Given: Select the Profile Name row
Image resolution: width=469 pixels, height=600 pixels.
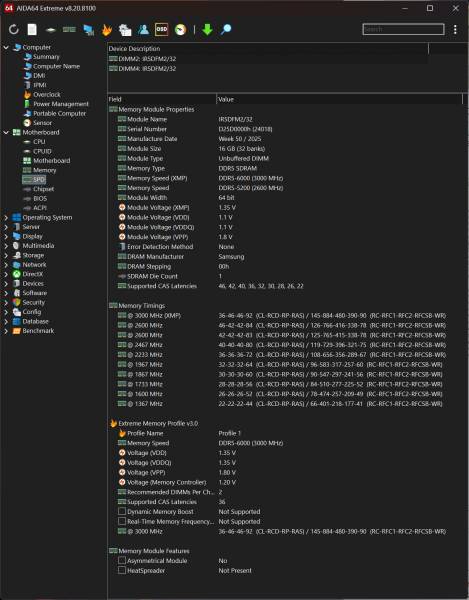Looking at the screenshot, I should point(285,433).
